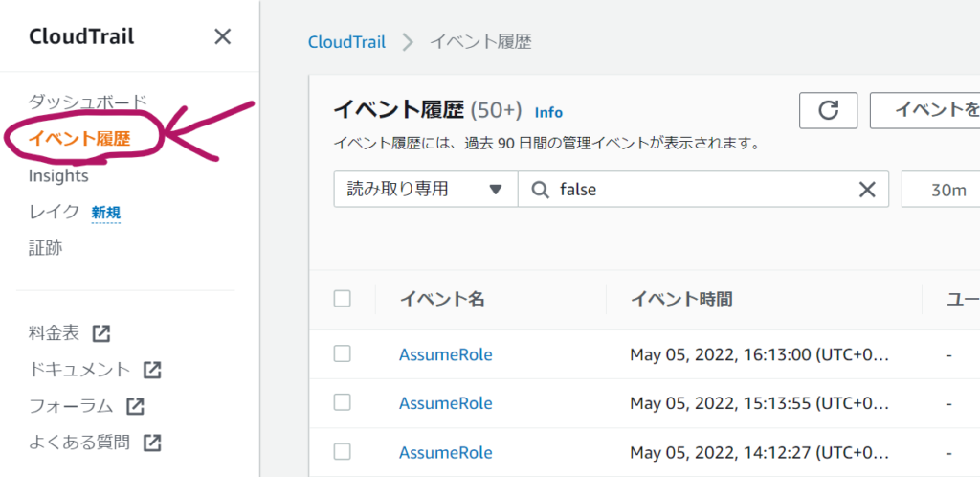The width and height of the screenshot is (980, 477).
Task: Open the first AssumeRole event link
Action: pyautogui.click(x=446, y=354)
